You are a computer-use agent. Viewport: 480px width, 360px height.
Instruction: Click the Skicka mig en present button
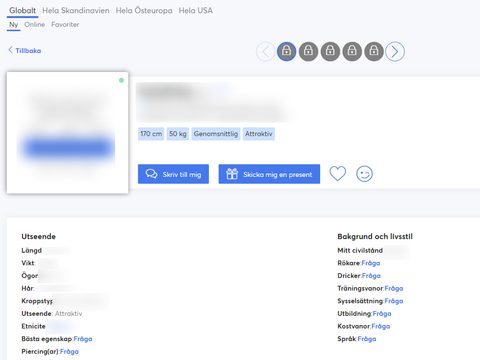coord(269,174)
